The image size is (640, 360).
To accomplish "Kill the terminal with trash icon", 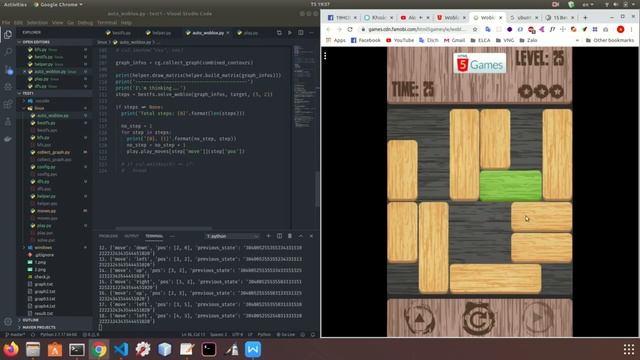I will [x=290, y=236].
